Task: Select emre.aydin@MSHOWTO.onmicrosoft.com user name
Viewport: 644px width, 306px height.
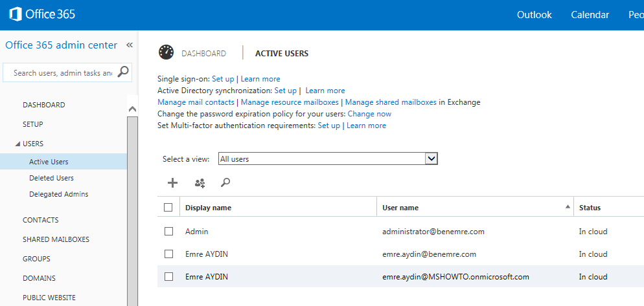Action: point(455,277)
